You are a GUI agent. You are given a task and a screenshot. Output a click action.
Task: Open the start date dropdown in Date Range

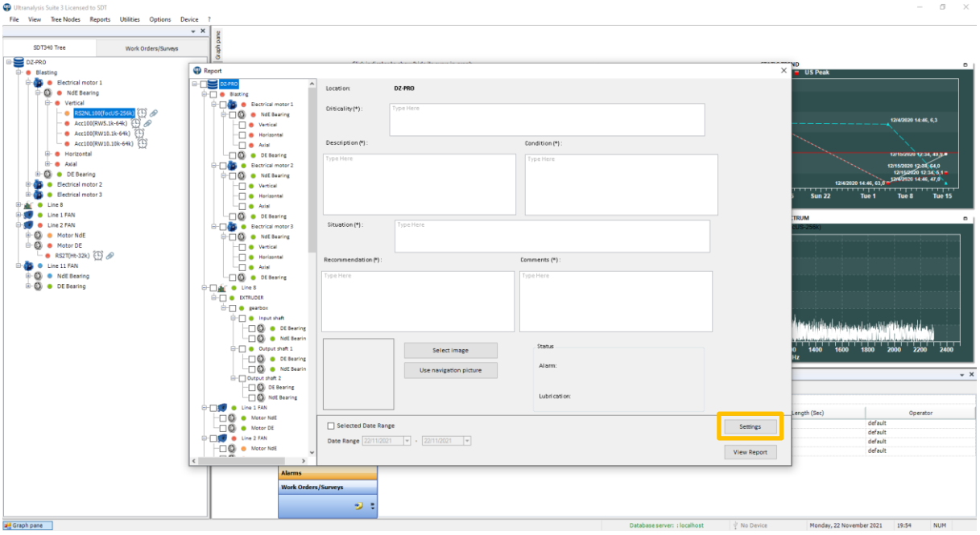(407, 441)
